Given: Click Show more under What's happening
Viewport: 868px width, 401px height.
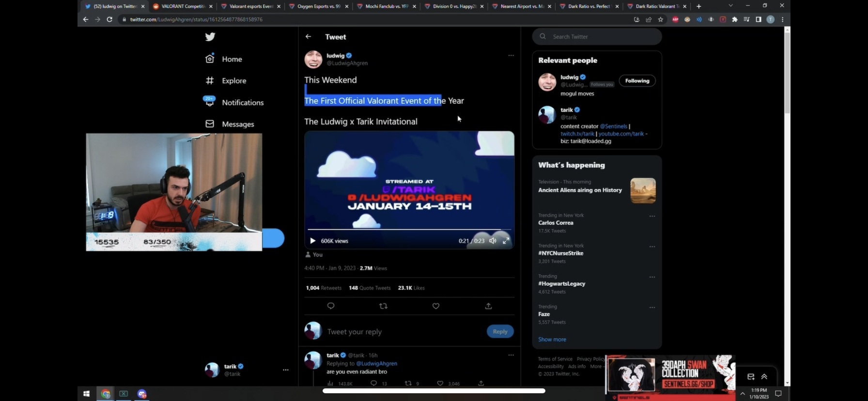Looking at the screenshot, I should pyautogui.click(x=552, y=339).
